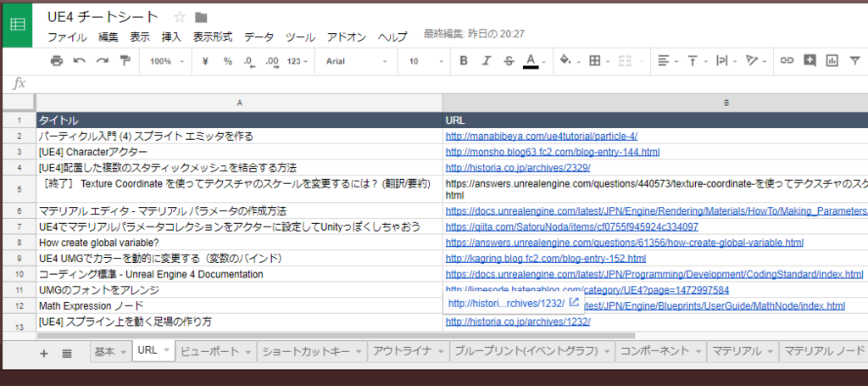This screenshot has width=868, height=386.
Task: Format as currency with ¥ button
Action: (205, 61)
